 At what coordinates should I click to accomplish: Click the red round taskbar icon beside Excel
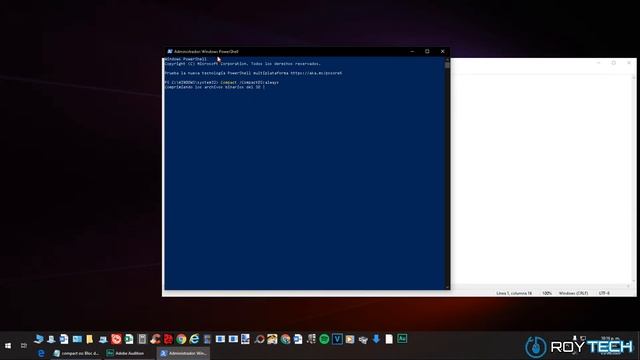(x=116, y=339)
